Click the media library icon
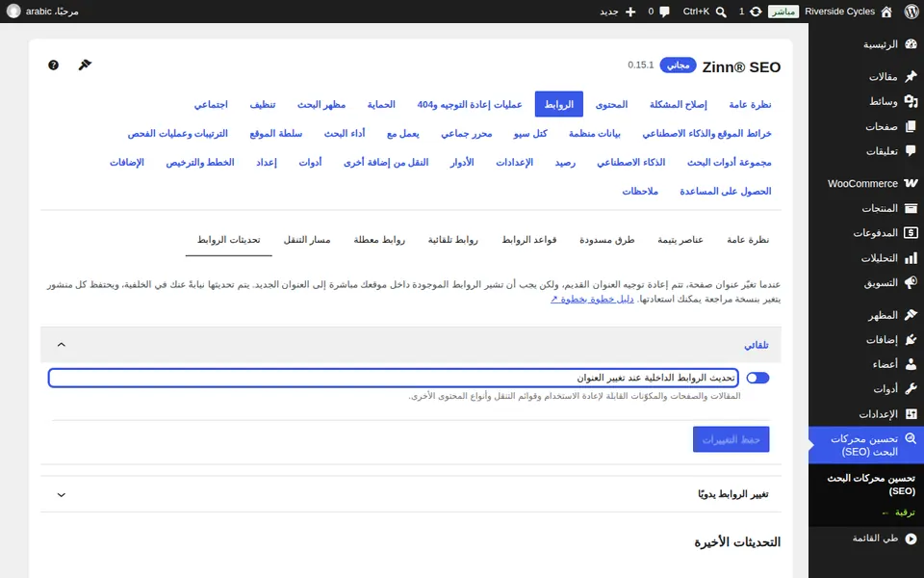This screenshot has height=578, width=924. pyautogui.click(x=911, y=101)
